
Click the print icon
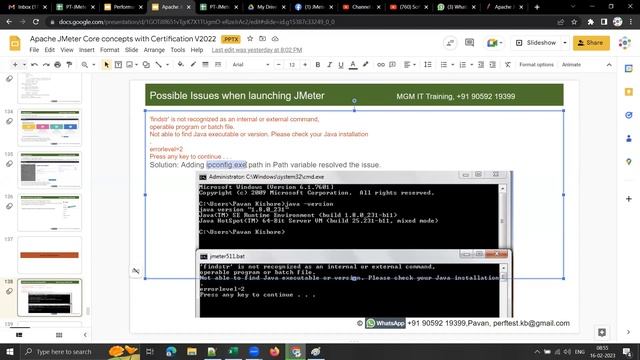(58, 64)
